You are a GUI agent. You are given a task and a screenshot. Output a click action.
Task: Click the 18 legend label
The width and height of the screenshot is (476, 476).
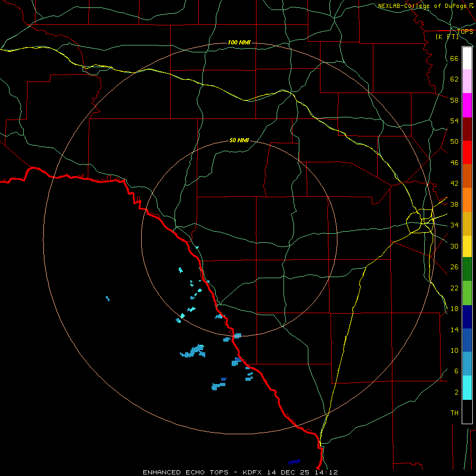pyautogui.click(x=454, y=309)
